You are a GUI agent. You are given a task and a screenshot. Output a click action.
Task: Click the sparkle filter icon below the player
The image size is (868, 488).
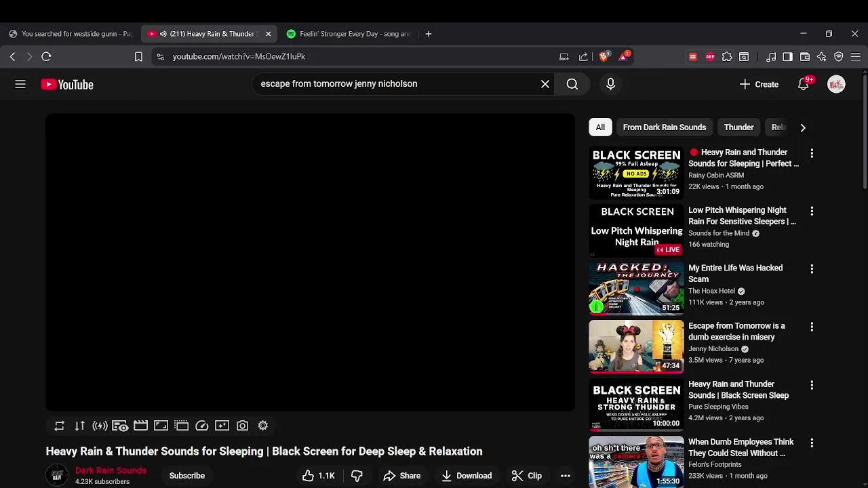(222, 426)
